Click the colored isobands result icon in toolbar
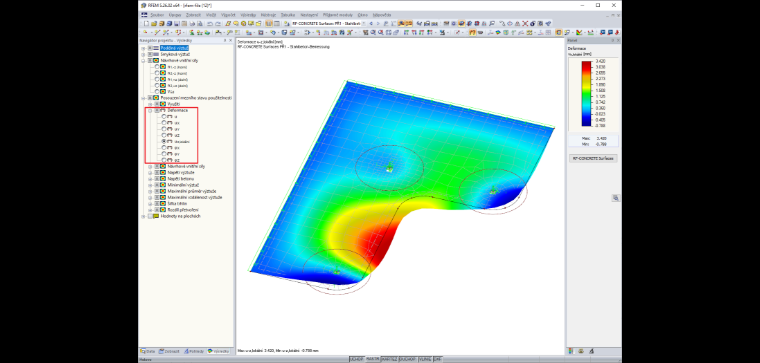 [498, 32]
